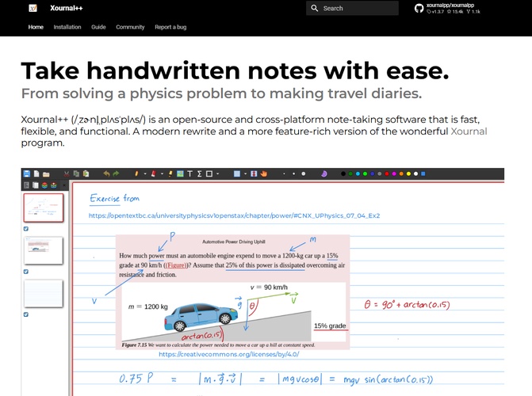Viewport: 532px width, 396px height.
Task: Click the blue square custom color button
Action: (x=423, y=174)
